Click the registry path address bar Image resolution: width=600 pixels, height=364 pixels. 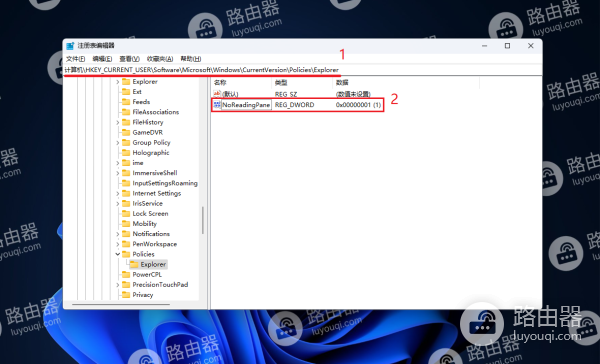click(302, 70)
